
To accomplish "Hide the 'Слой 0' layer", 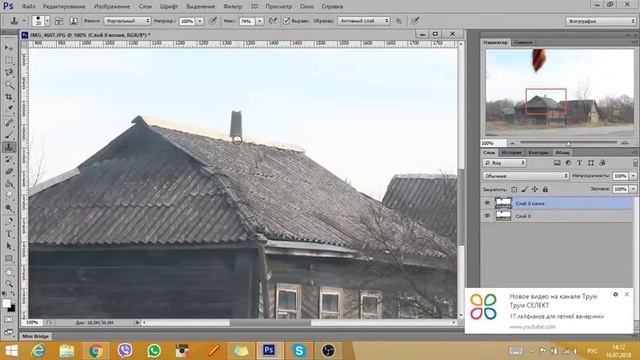I will click(x=487, y=216).
